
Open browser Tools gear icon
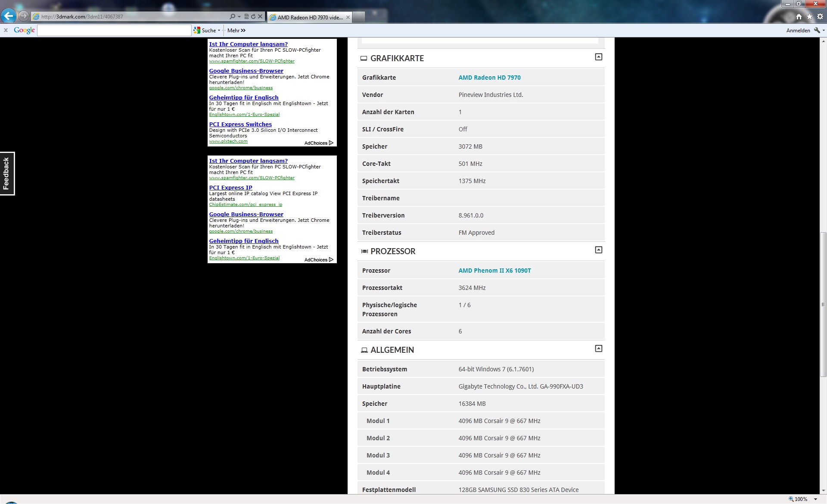[x=820, y=17]
